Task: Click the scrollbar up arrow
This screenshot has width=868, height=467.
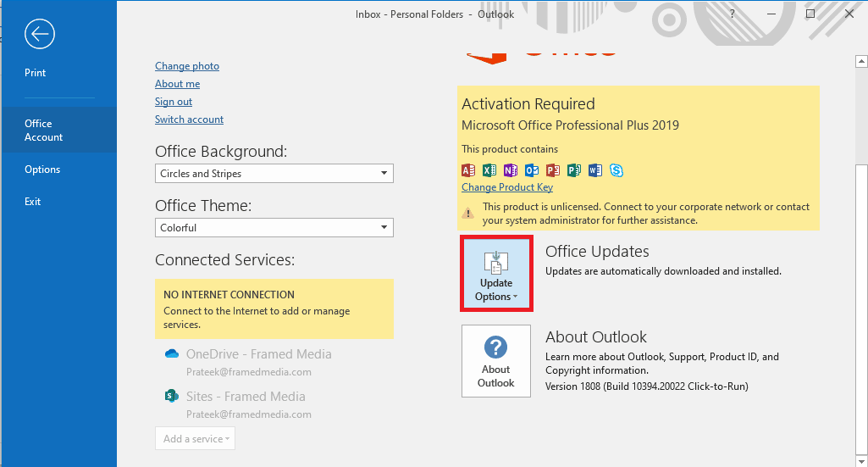Action: [x=861, y=61]
